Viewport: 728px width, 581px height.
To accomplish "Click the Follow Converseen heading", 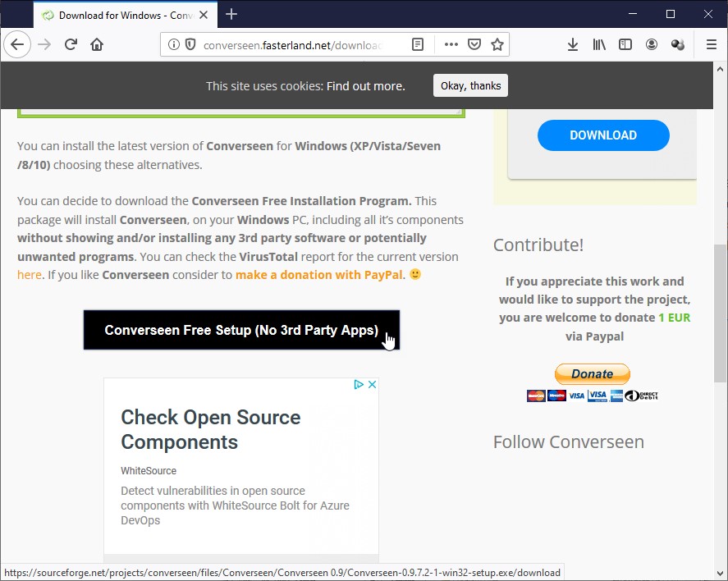I will coord(568,441).
